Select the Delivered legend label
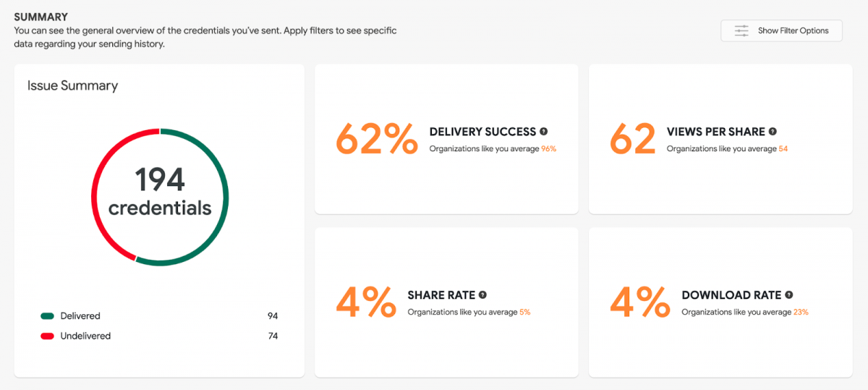The width and height of the screenshot is (868, 390). pos(80,316)
